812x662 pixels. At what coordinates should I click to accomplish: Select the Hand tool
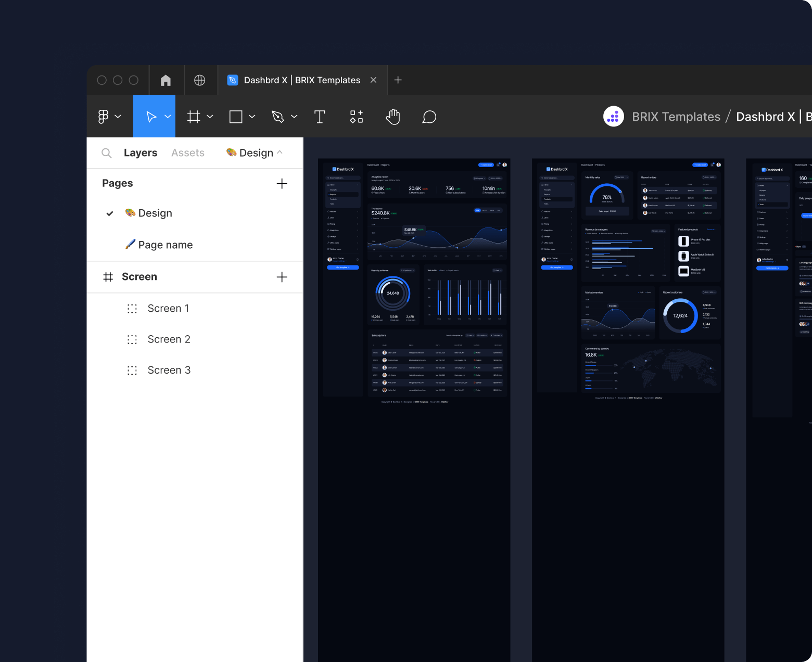click(393, 116)
